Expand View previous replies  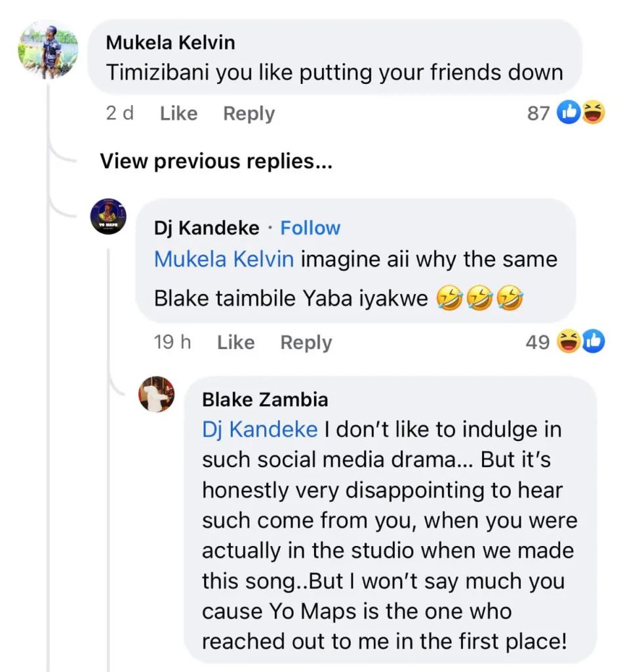click(216, 161)
